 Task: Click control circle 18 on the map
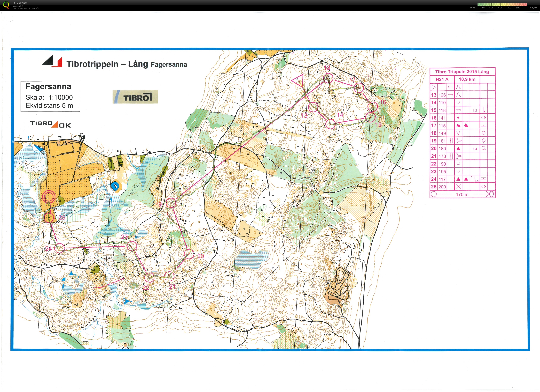click(328, 78)
